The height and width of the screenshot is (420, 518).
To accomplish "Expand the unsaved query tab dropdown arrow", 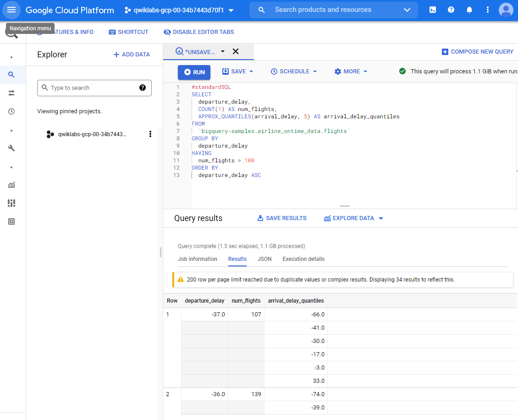I will tap(223, 51).
